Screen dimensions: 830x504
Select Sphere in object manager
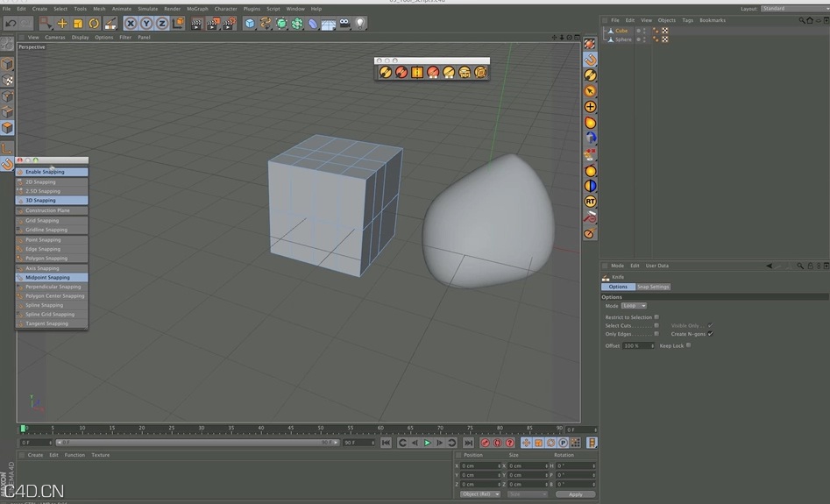[623, 39]
